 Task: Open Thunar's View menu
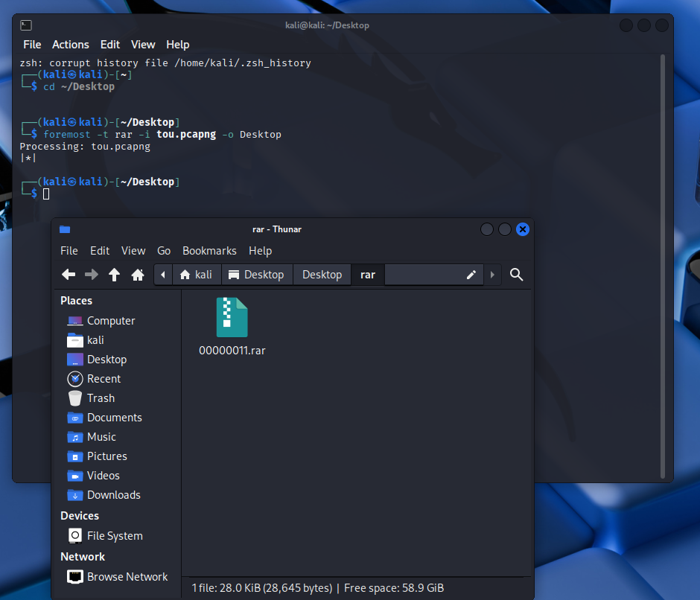133,251
